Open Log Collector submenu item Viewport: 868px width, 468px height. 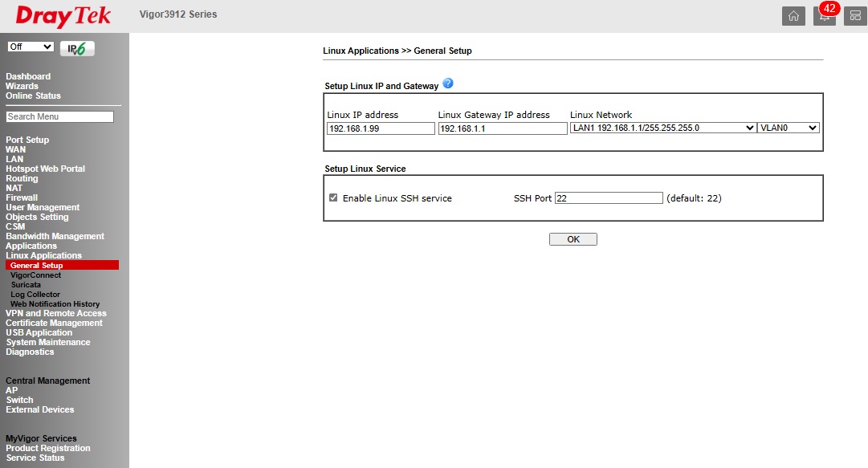point(35,295)
